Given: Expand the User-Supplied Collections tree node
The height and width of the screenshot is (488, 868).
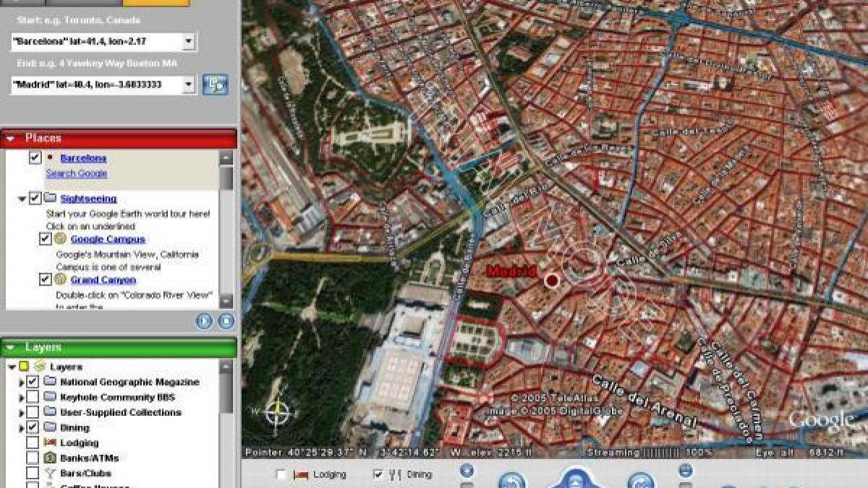Looking at the screenshot, I should coord(22,412).
